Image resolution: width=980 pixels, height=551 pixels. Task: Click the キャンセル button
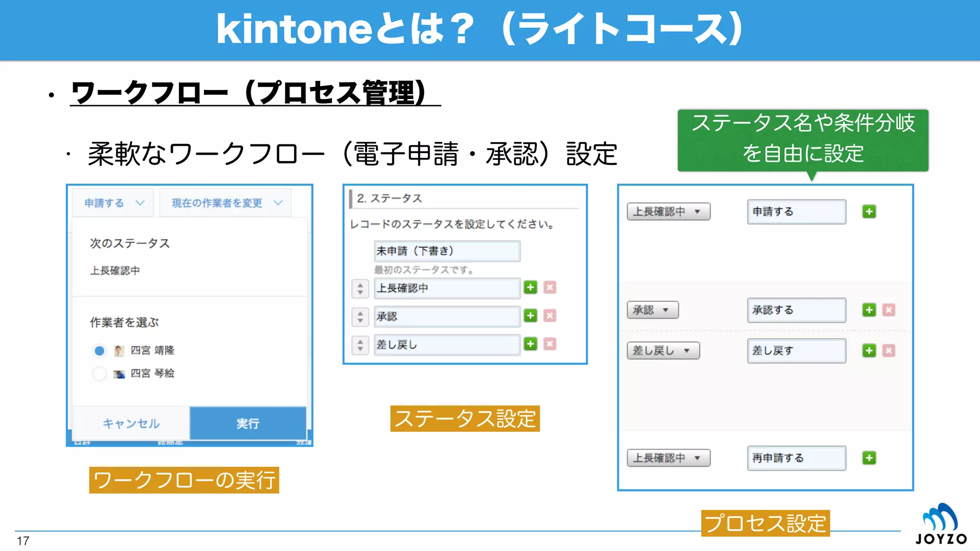(x=131, y=423)
